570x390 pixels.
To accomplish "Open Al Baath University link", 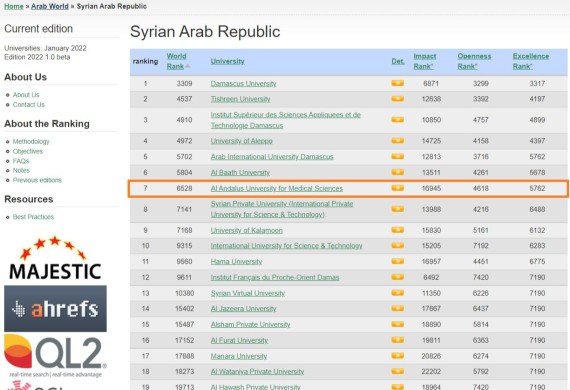I will pyautogui.click(x=240, y=173).
